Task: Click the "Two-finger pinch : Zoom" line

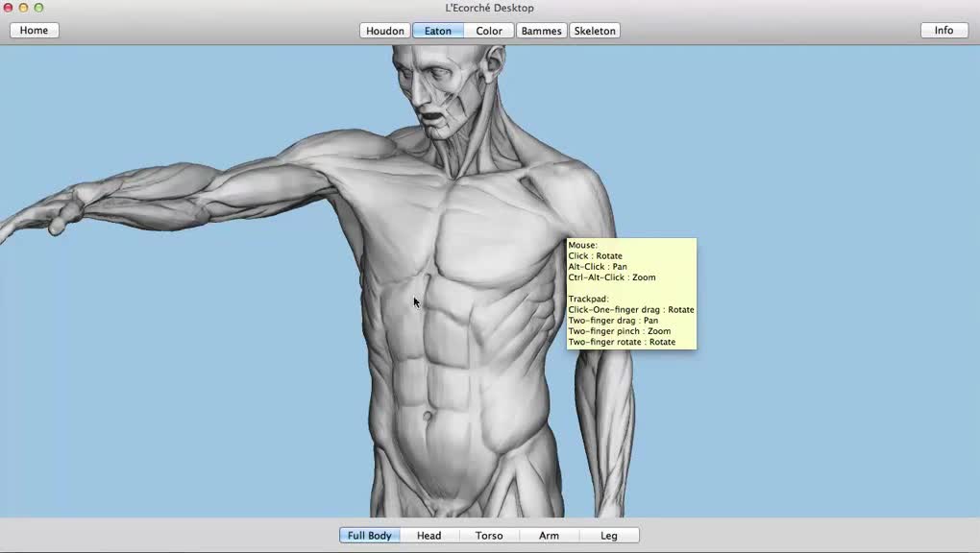Action: coord(620,331)
